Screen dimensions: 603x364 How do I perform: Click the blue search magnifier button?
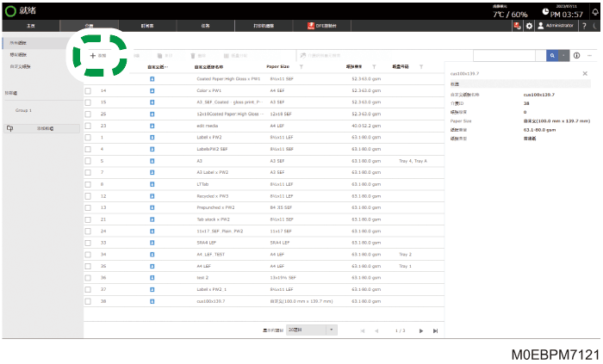pyautogui.click(x=552, y=56)
